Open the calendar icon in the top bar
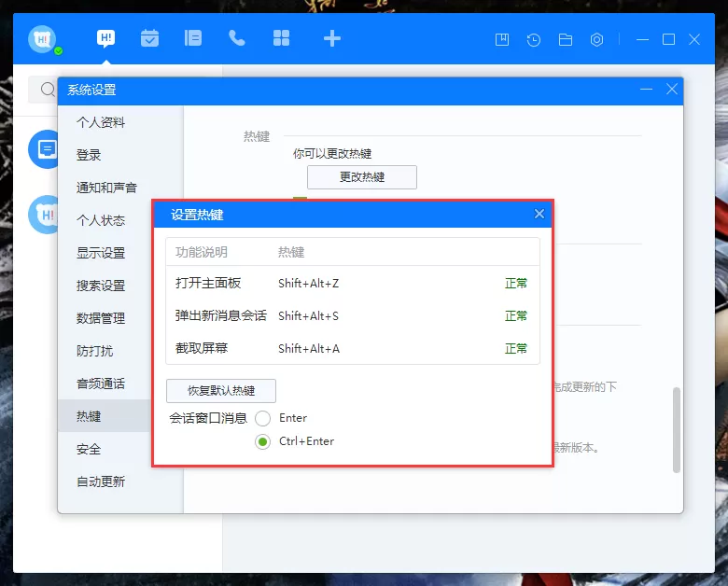 (149, 38)
